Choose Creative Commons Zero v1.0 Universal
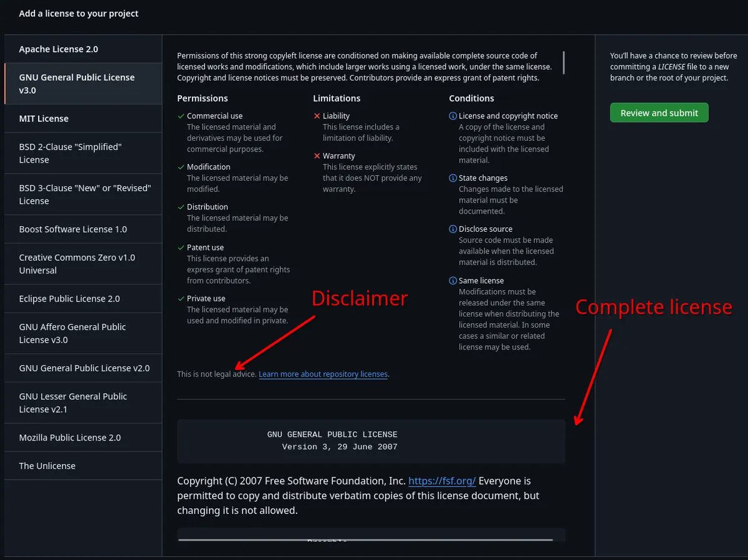This screenshot has height=560, width=748. (x=77, y=263)
